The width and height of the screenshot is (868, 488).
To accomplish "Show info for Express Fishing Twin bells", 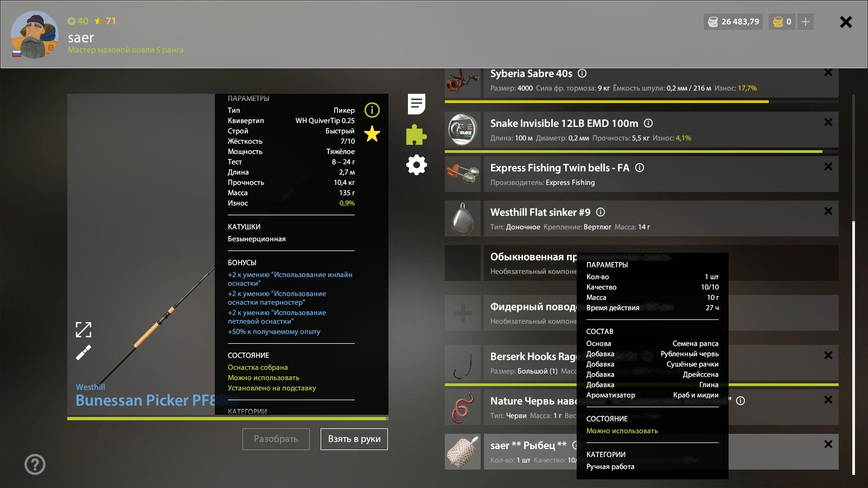I will click(x=640, y=168).
